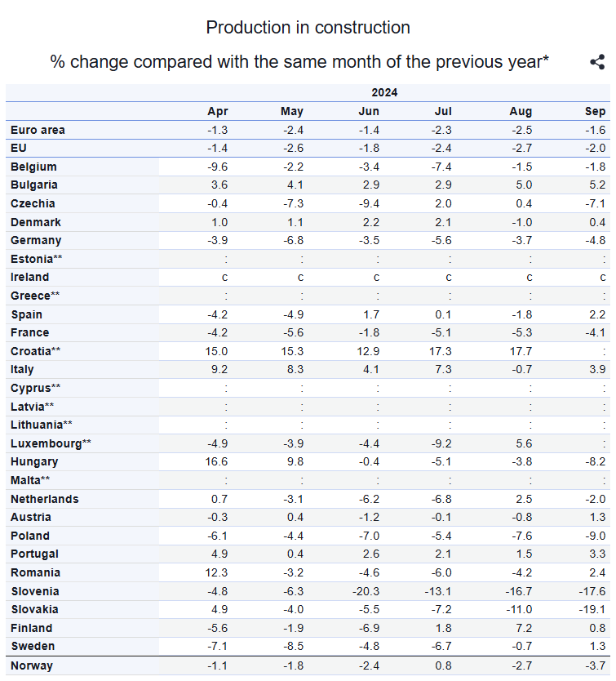Click Ireland's confidential 'c' value for May
This screenshot has width=616, height=681.
pyautogui.click(x=300, y=277)
